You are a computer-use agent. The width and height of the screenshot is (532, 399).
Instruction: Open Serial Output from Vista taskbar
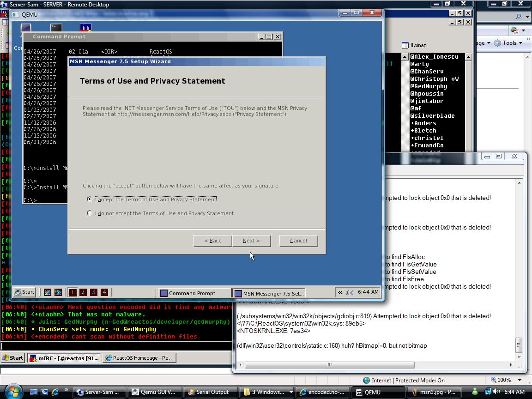point(208,392)
